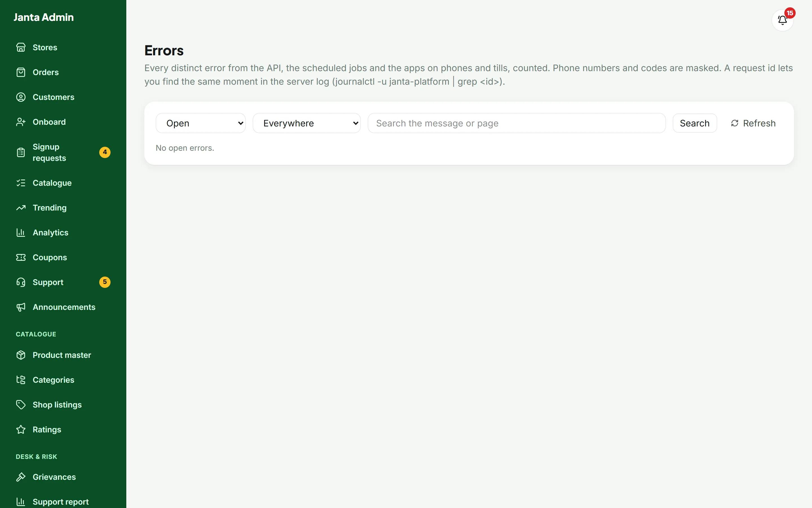Image resolution: width=812 pixels, height=508 pixels.
Task: Open Coupons page
Action: [x=63, y=257]
